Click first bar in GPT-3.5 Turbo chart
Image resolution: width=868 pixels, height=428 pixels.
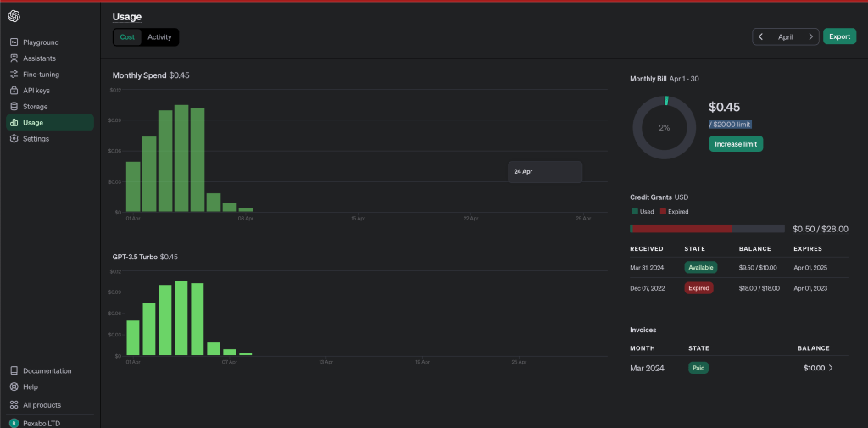click(133, 338)
